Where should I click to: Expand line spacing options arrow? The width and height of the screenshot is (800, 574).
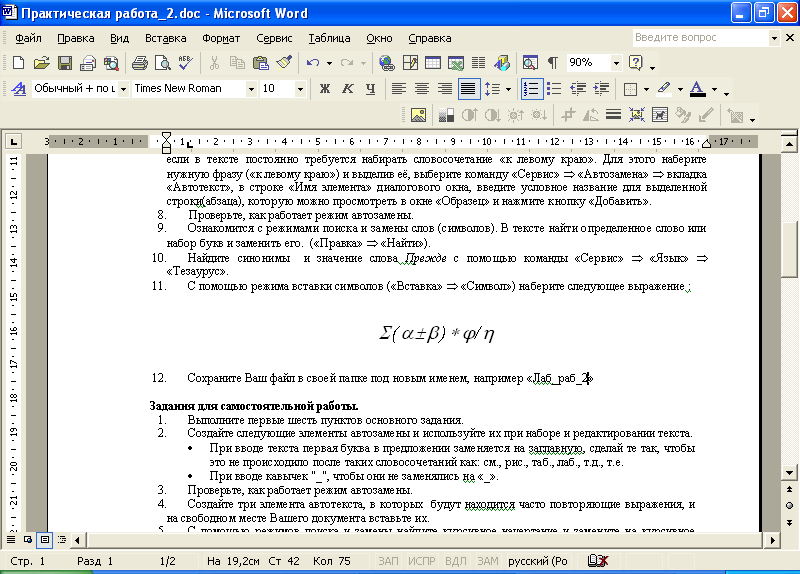(x=508, y=89)
